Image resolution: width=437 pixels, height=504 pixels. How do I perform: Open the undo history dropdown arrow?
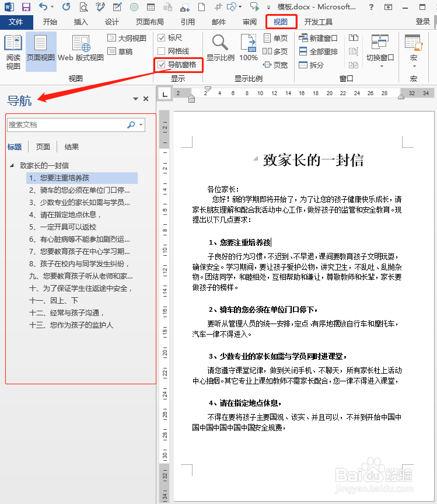click(x=53, y=7)
